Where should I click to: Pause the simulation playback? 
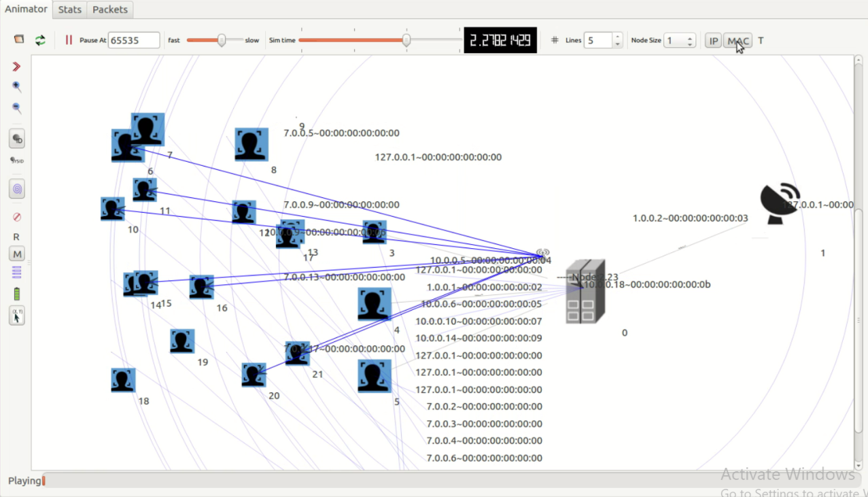click(x=69, y=40)
